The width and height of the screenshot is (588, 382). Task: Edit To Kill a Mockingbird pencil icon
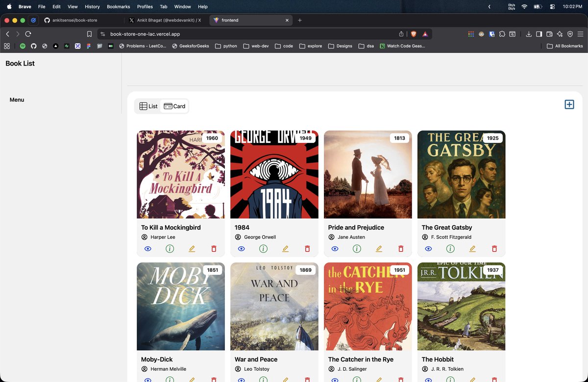pos(192,249)
